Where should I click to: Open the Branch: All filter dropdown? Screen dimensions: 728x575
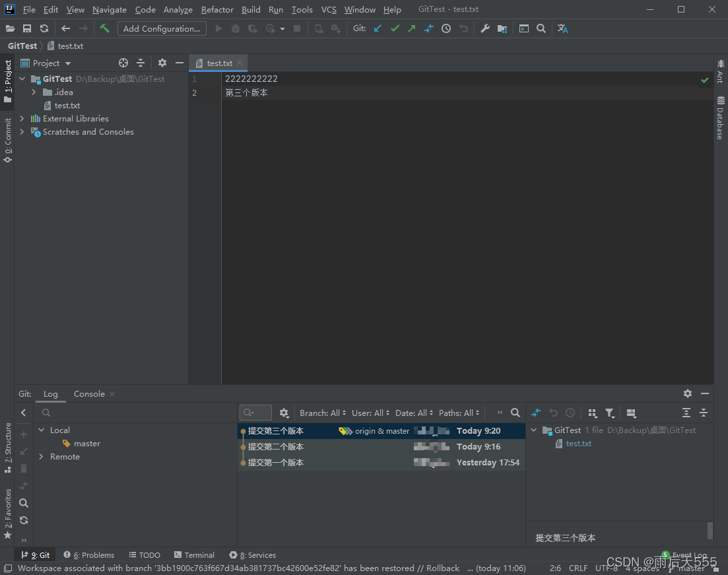point(323,413)
